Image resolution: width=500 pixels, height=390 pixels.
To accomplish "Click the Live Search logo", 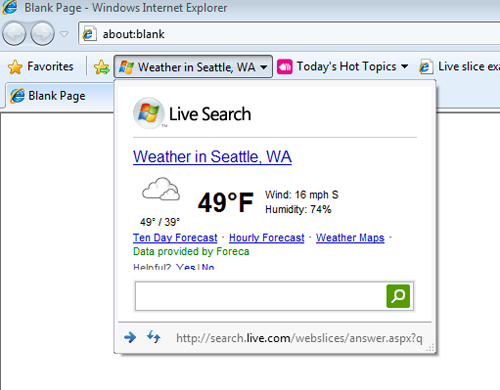I will (192, 114).
